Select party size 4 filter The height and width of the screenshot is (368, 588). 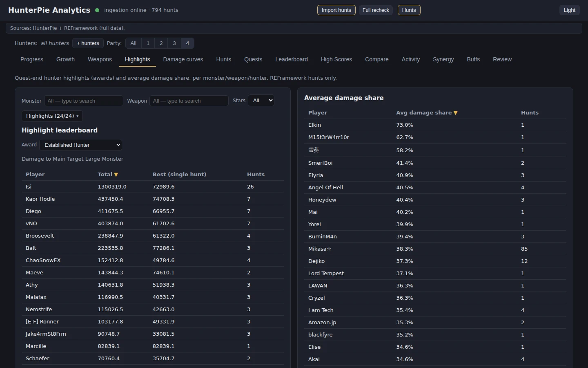pyautogui.click(x=187, y=43)
